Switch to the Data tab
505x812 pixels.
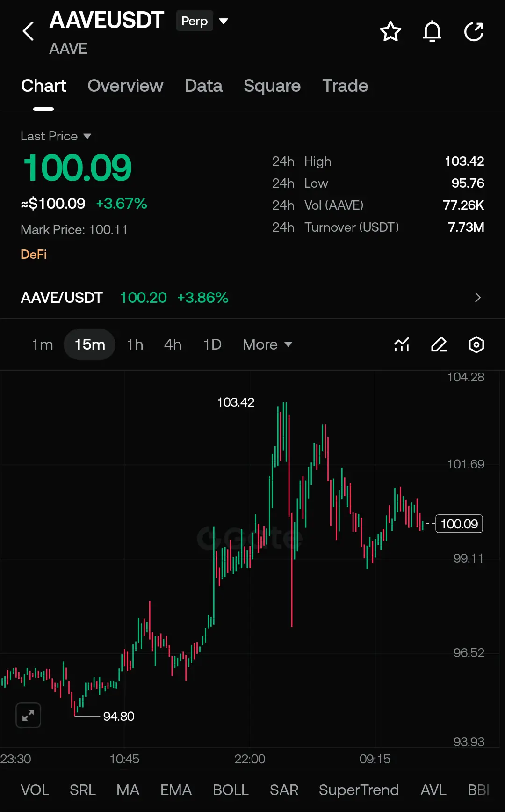point(203,86)
